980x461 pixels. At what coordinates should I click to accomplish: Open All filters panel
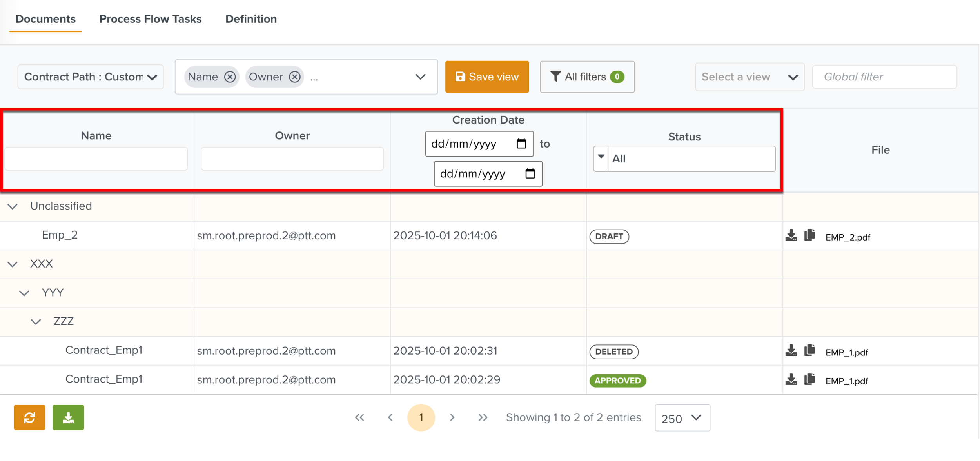587,77
